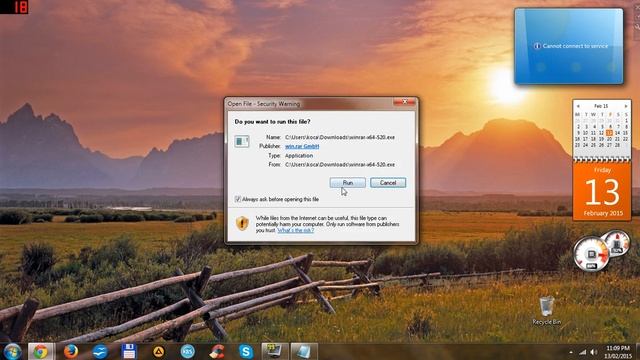Image resolution: width=640 pixels, height=360 pixels.
Task: Open OpenOffice from the taskbar
Action: pyautogui.click(x=100, y=351)
